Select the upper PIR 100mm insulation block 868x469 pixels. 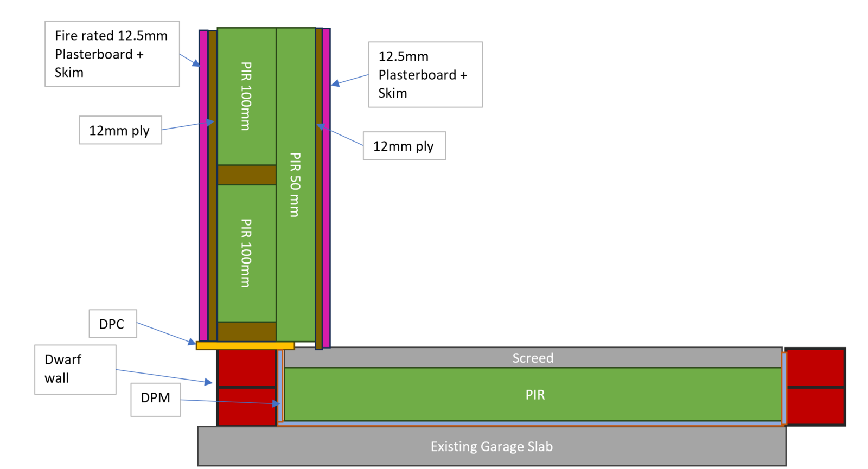(x=246, y=96)
